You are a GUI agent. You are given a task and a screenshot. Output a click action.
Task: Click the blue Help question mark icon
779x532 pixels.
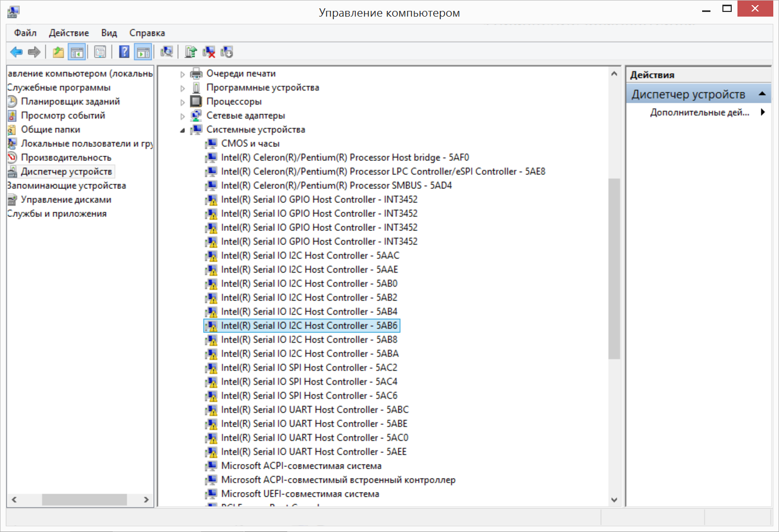click(124, 52)
